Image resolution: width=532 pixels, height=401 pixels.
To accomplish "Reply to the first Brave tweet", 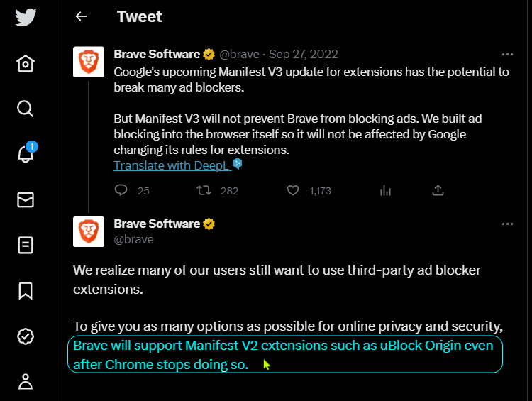I will pyautogui.click(x=121, y=190).
